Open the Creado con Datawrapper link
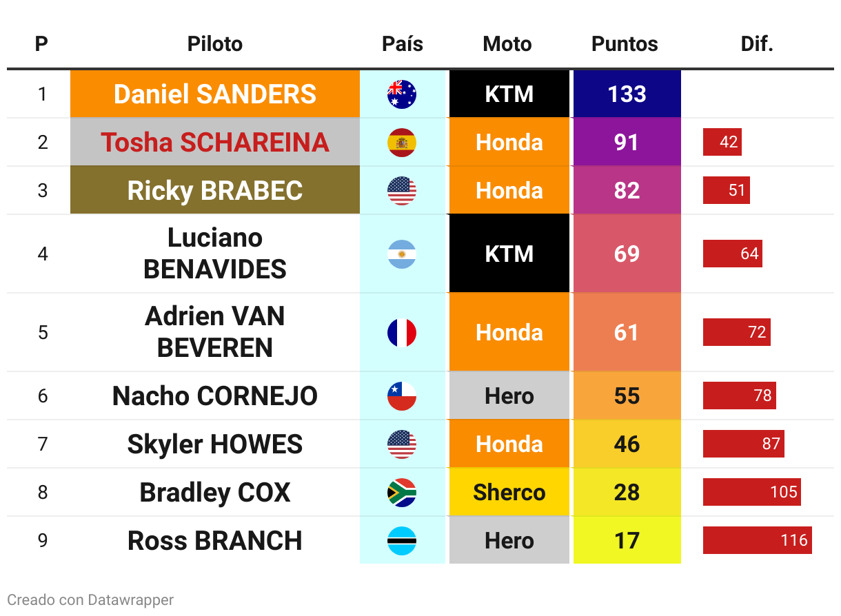The image size is (841, 616). 90,600
